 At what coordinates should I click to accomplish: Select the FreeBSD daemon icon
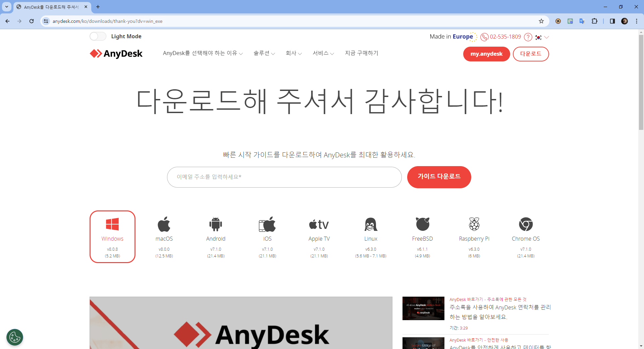point(422,224)
